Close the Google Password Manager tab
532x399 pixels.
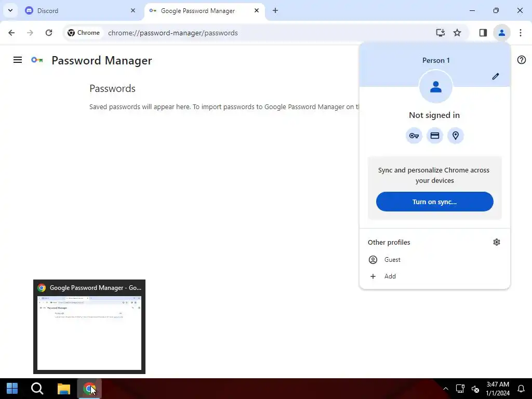[x=257, y=10]
